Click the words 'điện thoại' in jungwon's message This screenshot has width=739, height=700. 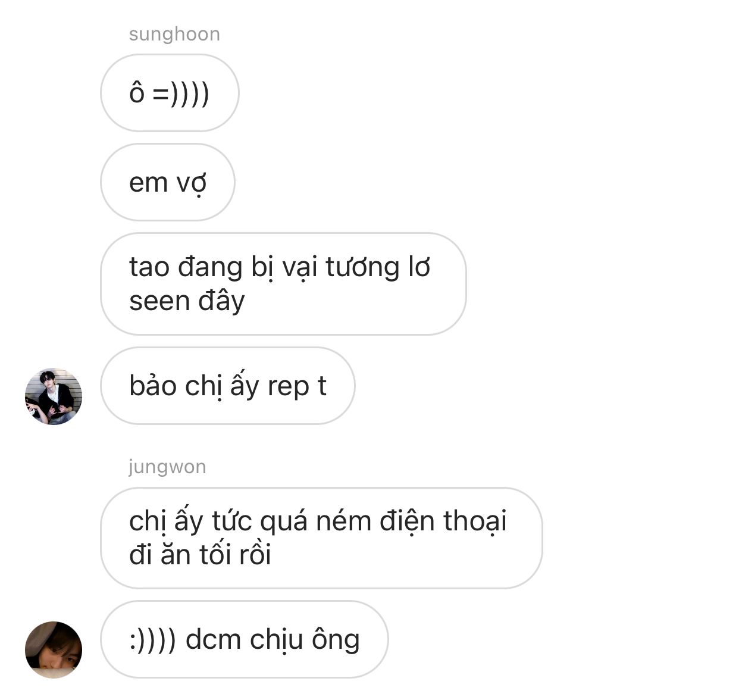pyautogui.click(x=443, y=521)
